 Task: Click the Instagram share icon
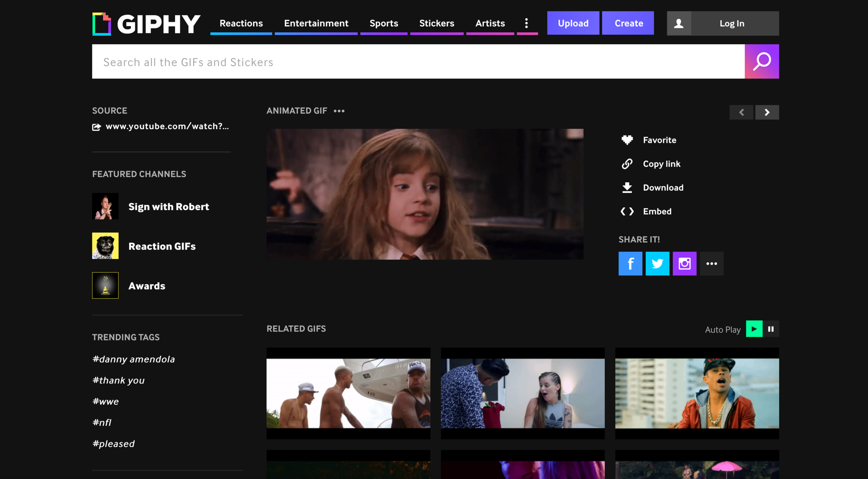(x=684, y=264)
